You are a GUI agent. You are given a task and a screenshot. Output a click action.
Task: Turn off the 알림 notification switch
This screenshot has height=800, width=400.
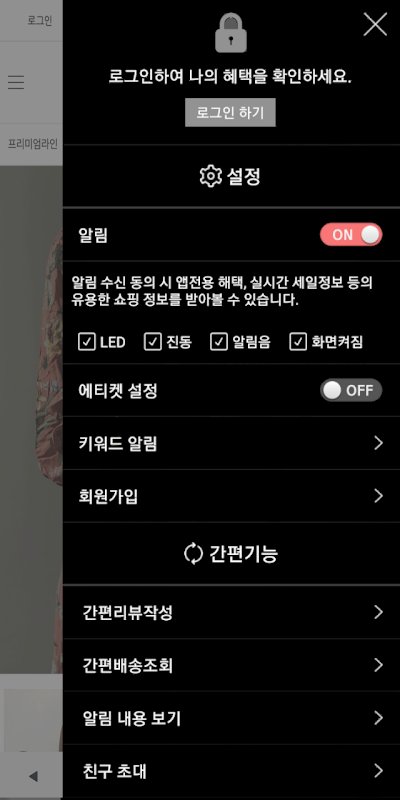tap(351, 235)
